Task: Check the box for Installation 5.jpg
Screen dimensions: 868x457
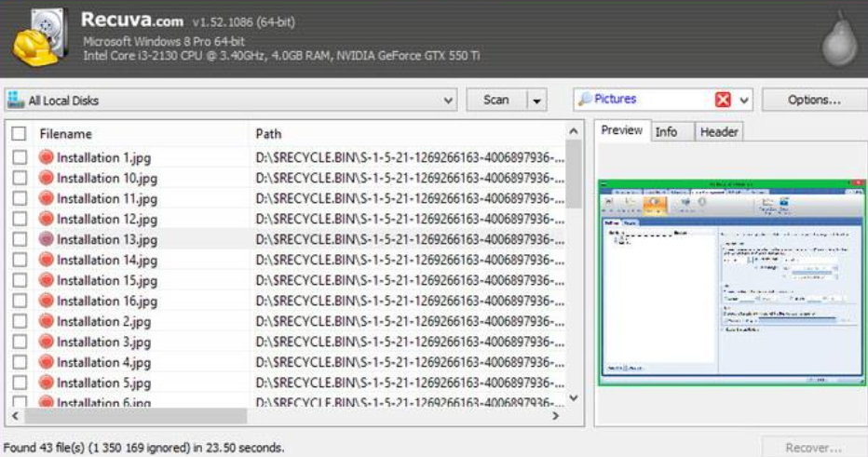Action: [20, 383]
